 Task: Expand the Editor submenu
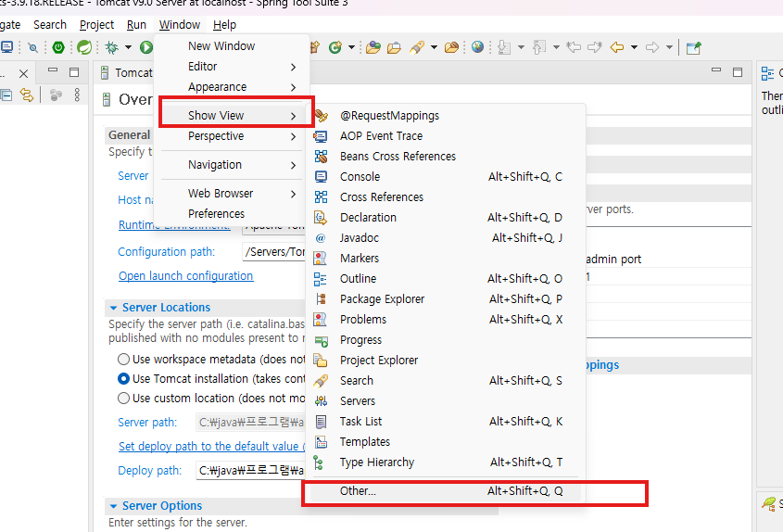232,67
